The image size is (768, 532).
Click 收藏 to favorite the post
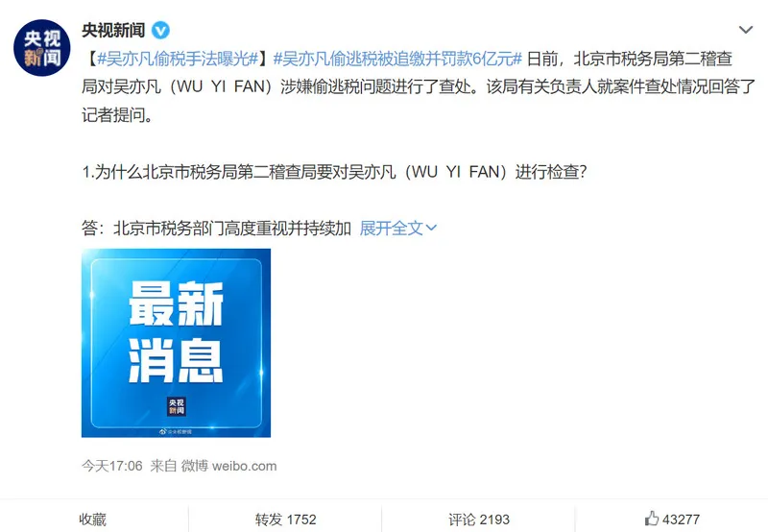[x=92, y=520]
